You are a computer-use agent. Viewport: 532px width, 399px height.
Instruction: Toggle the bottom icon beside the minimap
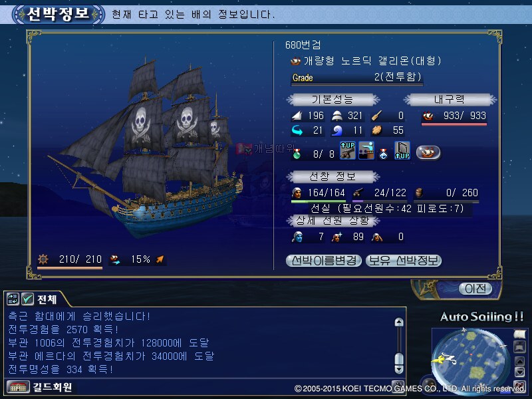pos(520,386)
